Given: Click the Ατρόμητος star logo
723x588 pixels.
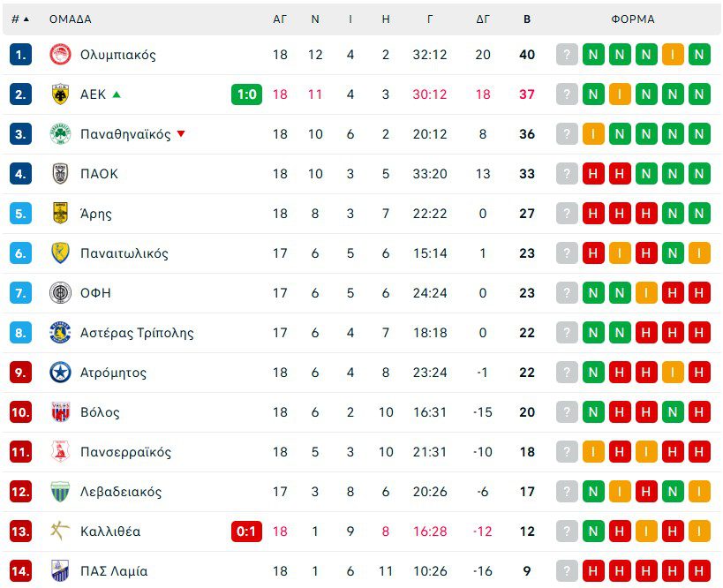Looking at the screenshot, I should [x=60, y=373].
